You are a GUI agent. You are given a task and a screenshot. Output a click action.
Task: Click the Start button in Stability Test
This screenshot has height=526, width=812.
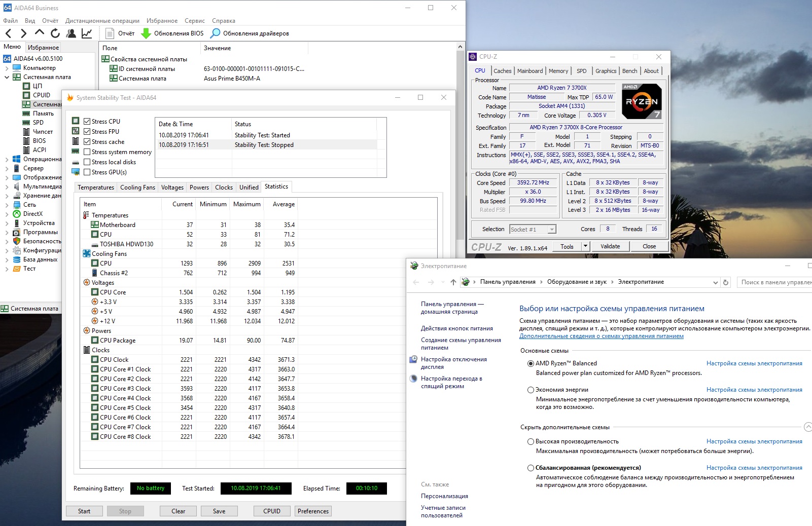(84, 511)
